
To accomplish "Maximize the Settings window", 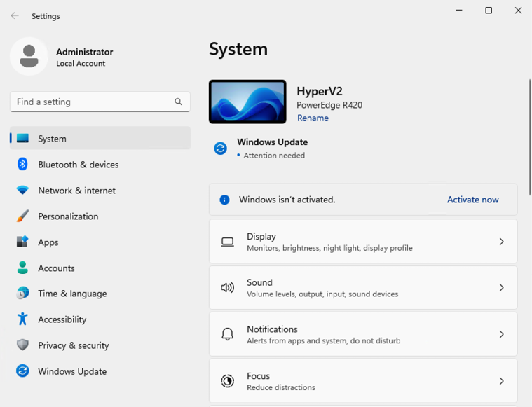I will point(489,11).
